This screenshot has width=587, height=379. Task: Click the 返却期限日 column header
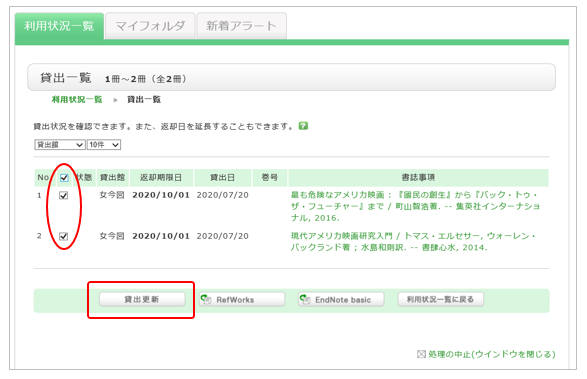click(x=161, y=178)
